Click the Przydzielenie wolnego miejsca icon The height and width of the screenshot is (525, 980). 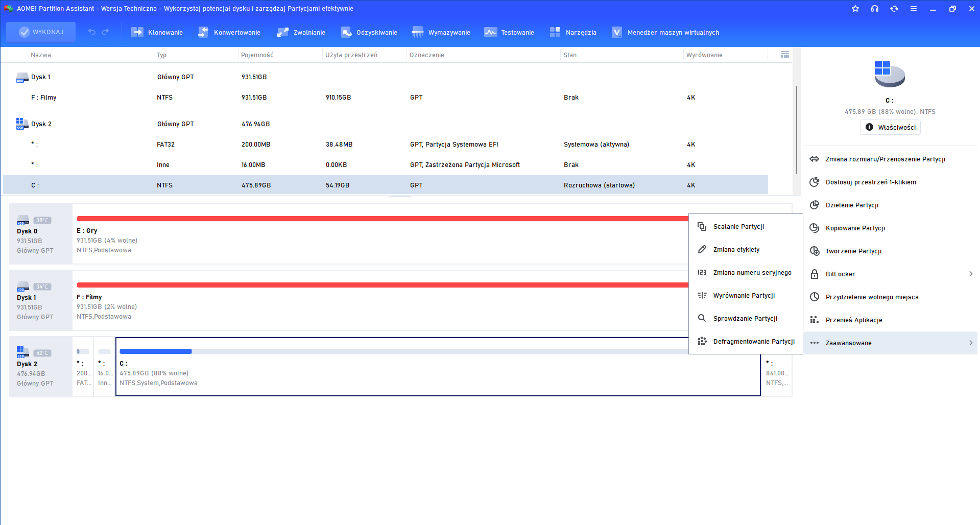[x=815, y=297]
